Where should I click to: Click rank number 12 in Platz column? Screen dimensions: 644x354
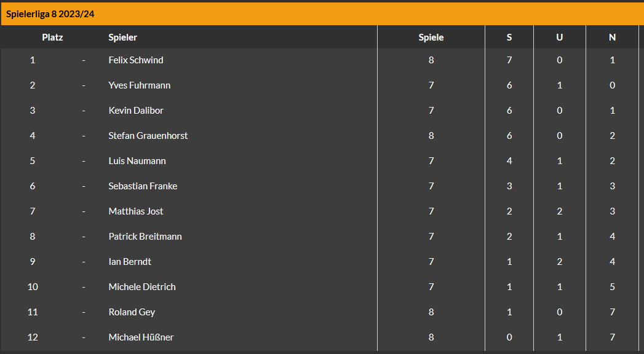coord(33,337)
